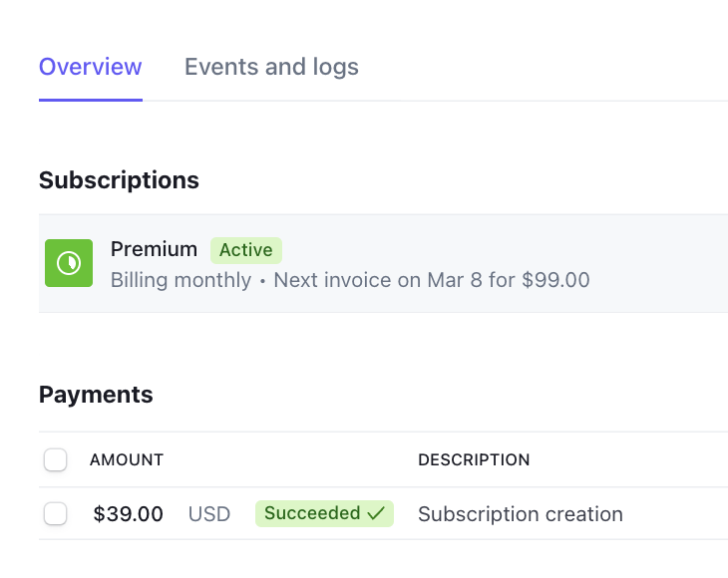This screenshot has height=578, width=728.
Task: Switch to the Overview tab
Action: point(90,68)
